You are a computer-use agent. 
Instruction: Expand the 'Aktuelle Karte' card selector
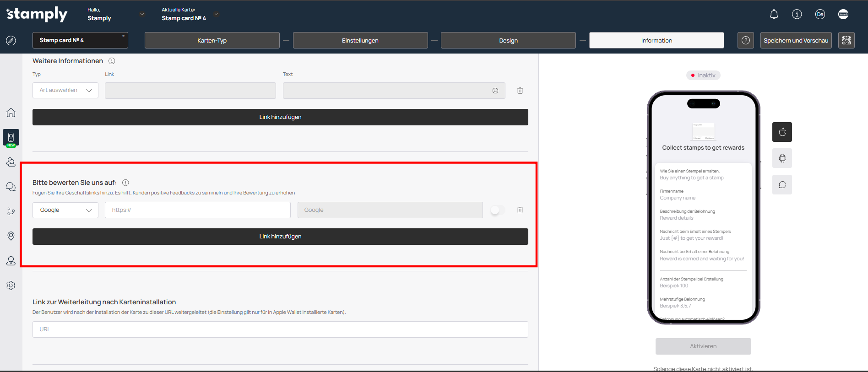coord(216,14)
